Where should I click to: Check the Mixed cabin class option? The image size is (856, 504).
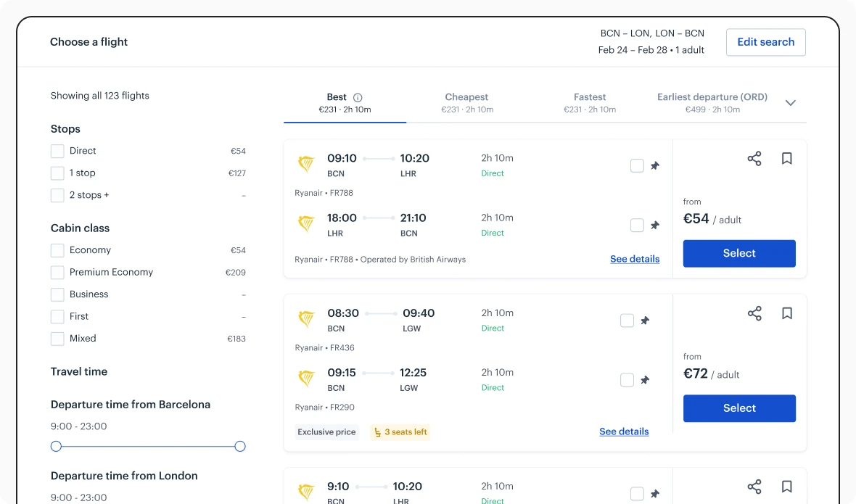57,338
